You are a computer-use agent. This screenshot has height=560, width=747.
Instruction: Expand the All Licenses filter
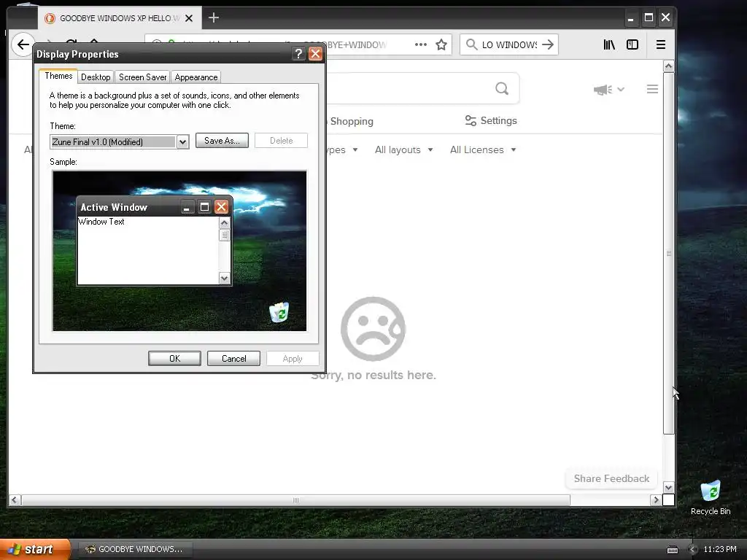483,150
